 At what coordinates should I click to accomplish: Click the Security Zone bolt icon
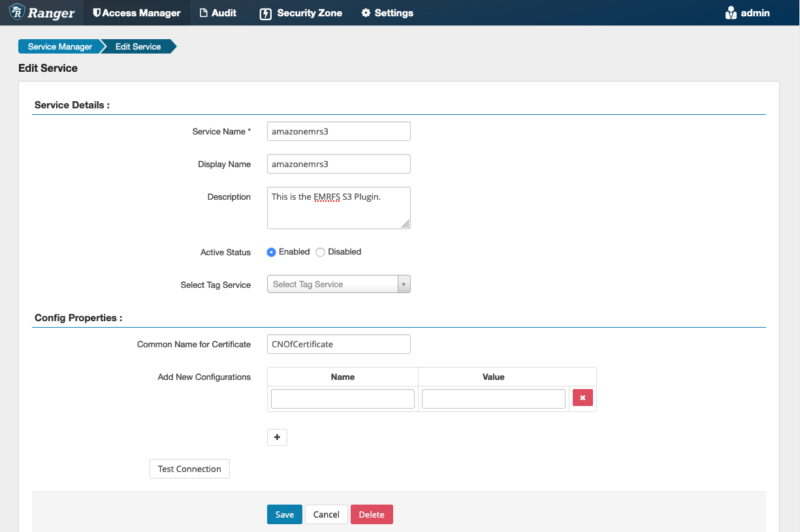point(265,13)
